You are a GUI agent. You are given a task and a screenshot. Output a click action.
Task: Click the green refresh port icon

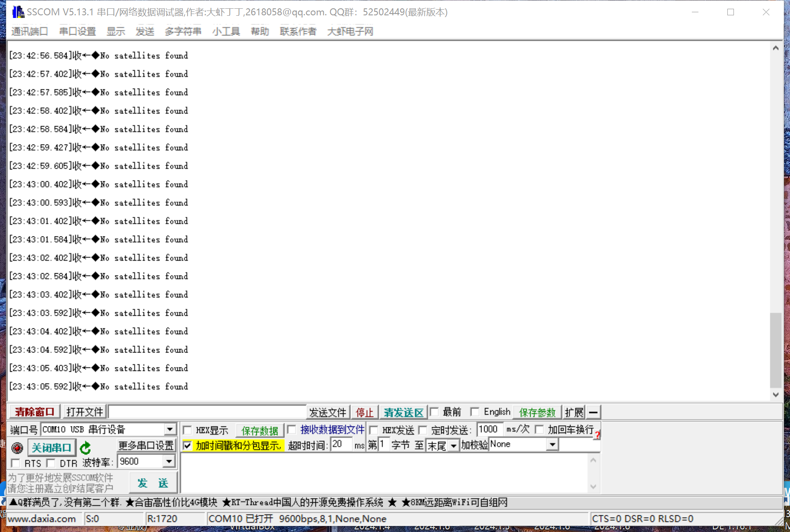click(85, 447)
